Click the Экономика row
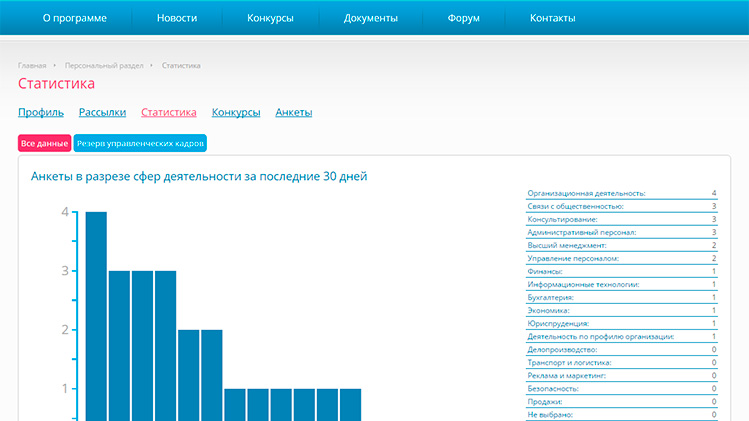749x421 pixels. (621, 311)
